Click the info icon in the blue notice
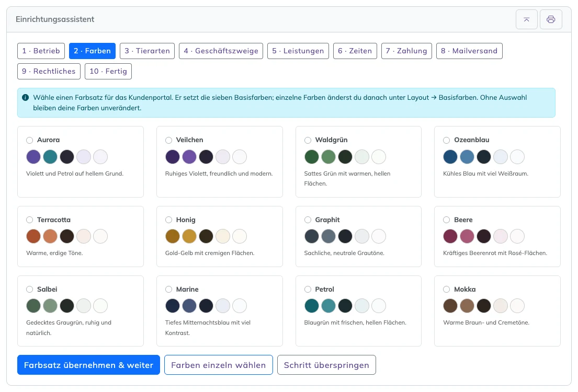 coord(26,98)
